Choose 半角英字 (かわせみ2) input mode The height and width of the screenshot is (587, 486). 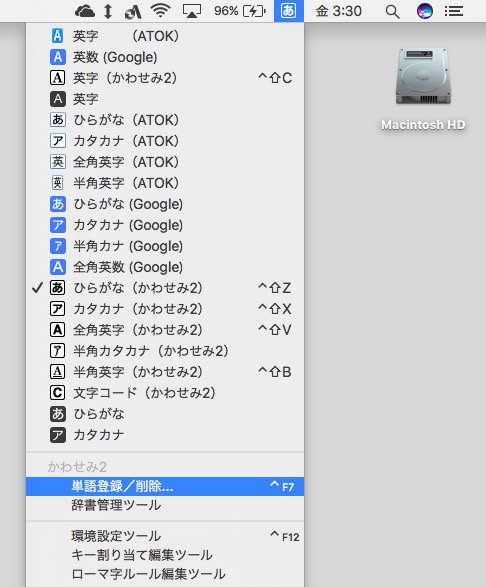tap(165, 372)
